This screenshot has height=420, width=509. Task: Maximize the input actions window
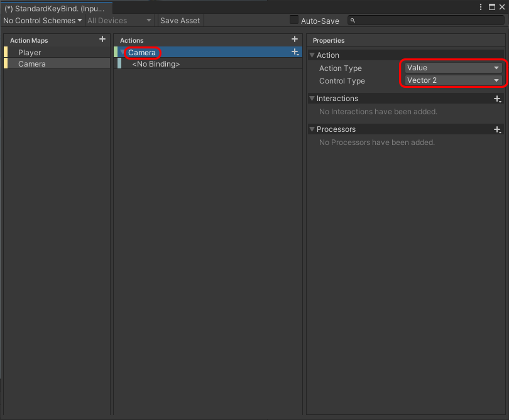[492, 7]
